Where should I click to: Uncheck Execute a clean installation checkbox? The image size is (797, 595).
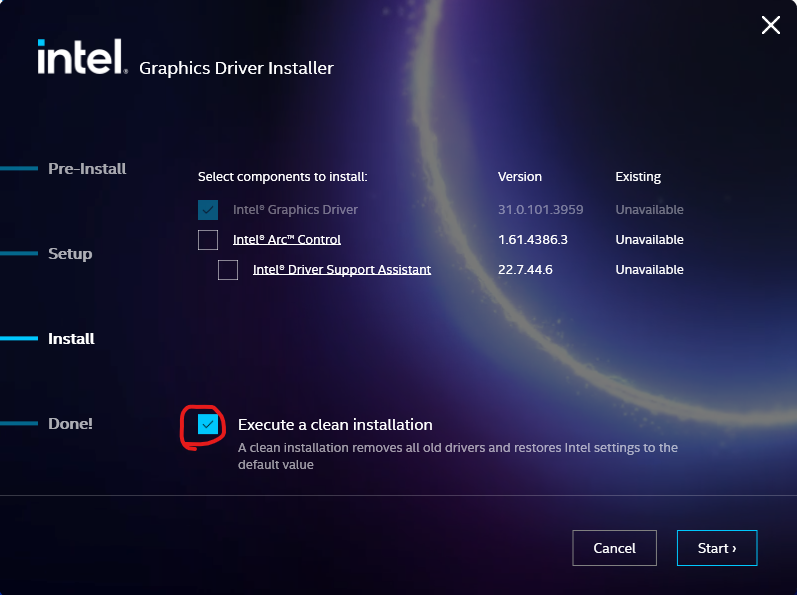tap(208, 424)
